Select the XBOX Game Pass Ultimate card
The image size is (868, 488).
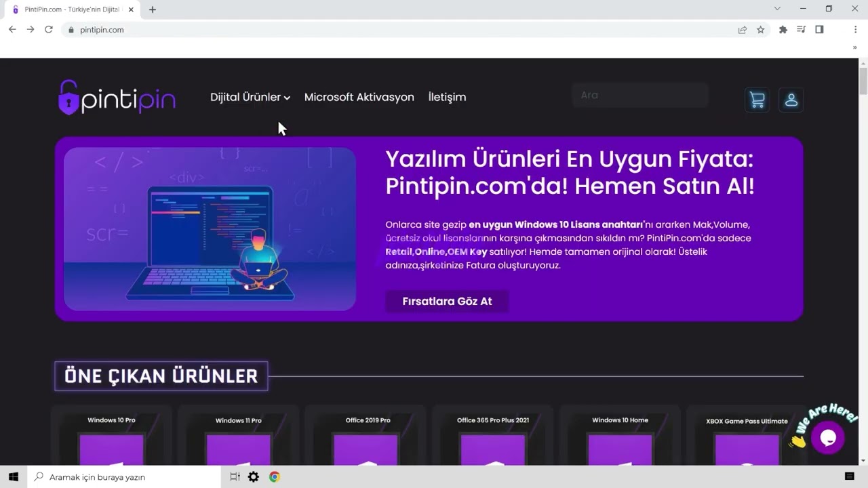[x=747, y=436]
